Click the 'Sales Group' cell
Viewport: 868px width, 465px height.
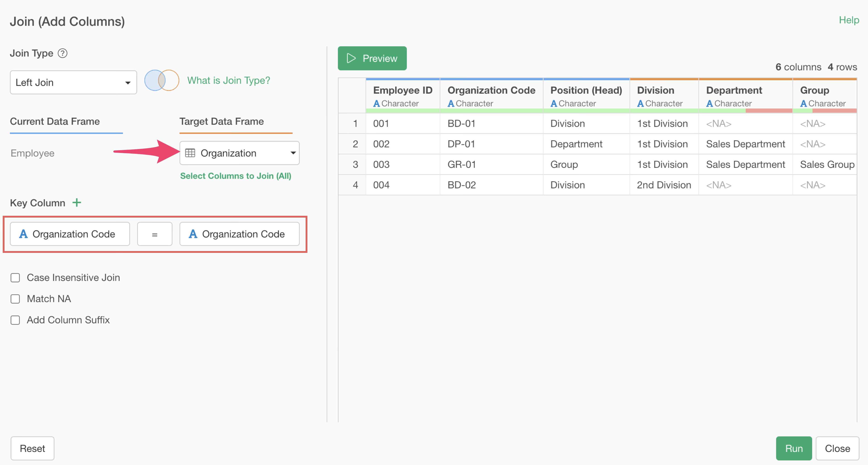pos(825,165)
